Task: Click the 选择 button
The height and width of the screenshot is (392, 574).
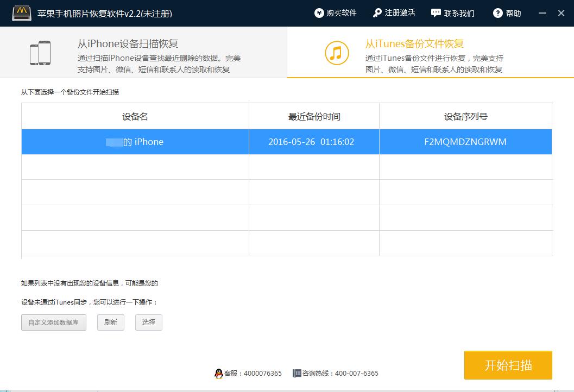Action: click(x=149, y=323)
